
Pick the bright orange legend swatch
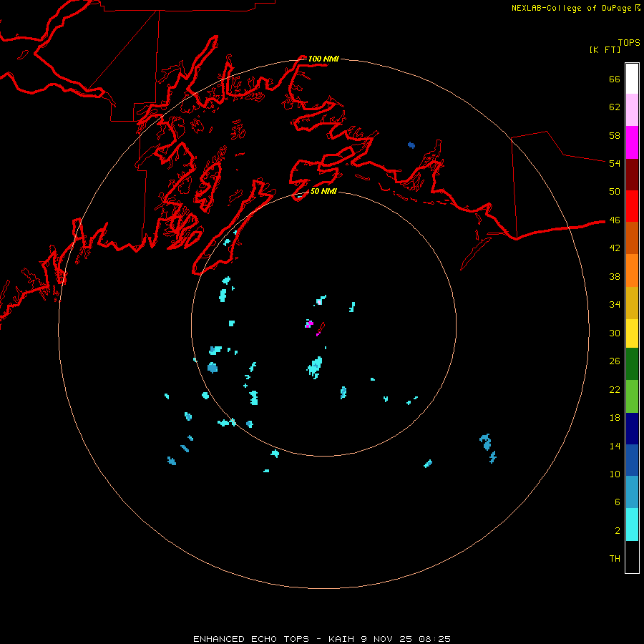[x=632, y=270]
